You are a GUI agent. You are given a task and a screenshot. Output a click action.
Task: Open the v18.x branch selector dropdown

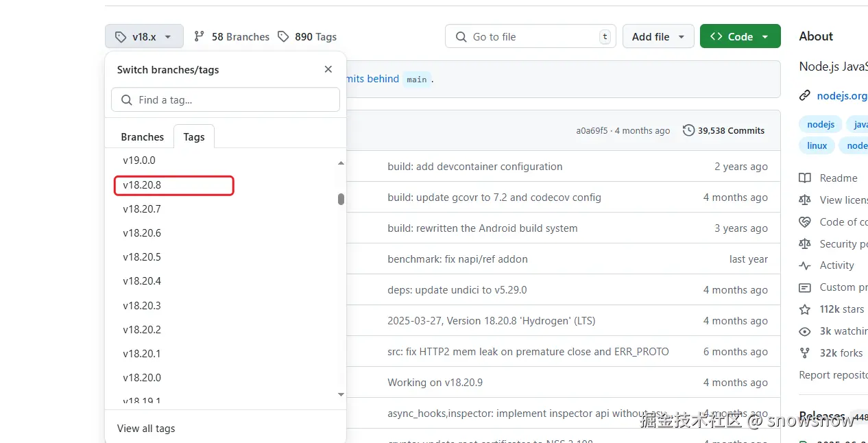pos(144,36)
